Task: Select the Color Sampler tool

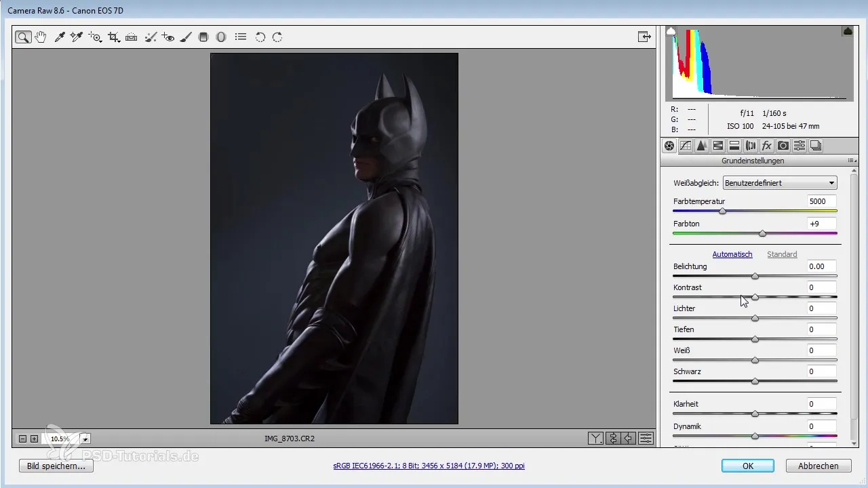Action: click(77, 37)
